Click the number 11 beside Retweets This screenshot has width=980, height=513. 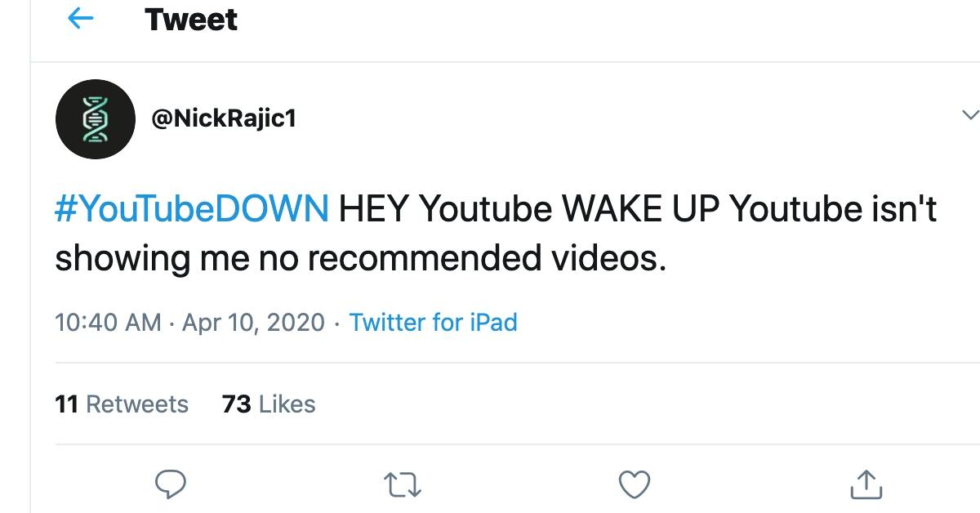click(67, 404)
